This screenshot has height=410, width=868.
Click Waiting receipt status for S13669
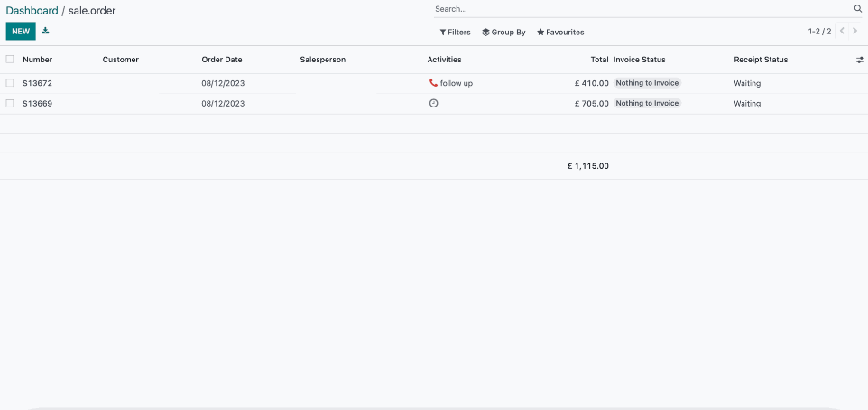point(747,104)
